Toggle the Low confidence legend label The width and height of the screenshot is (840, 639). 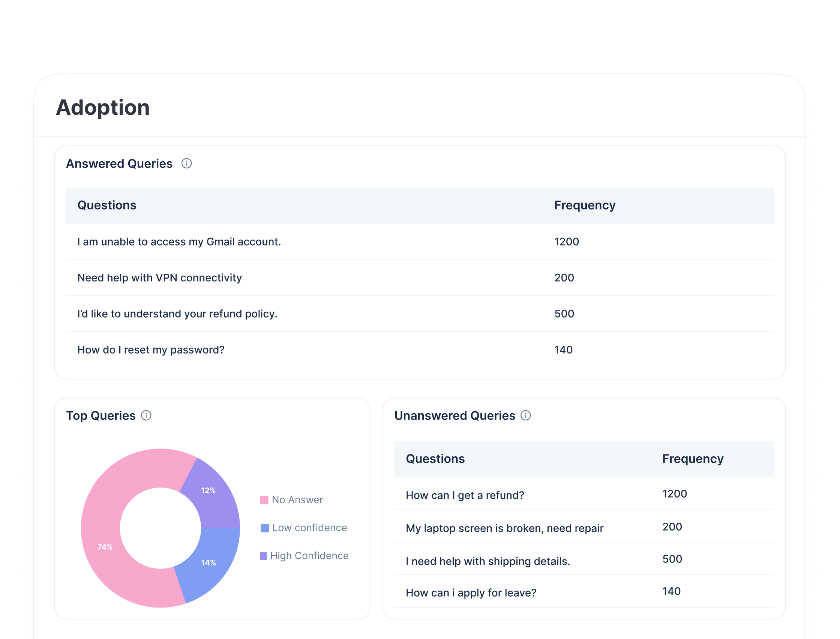309,528
